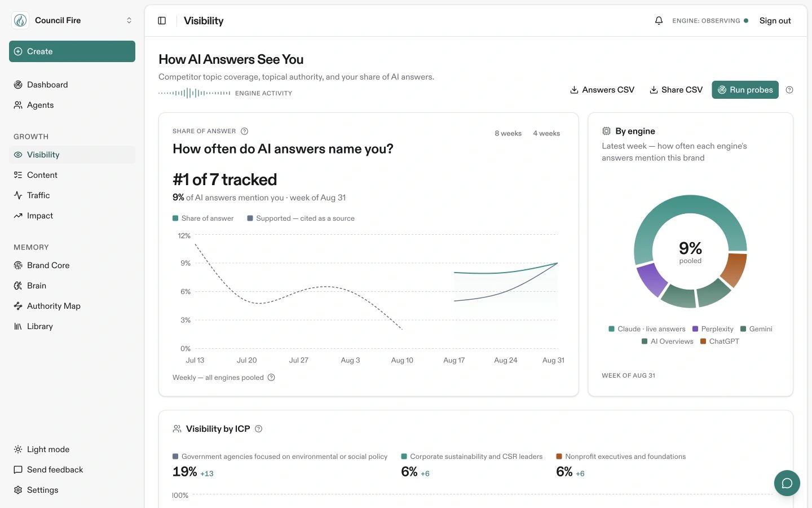
Task: Go to Brain in the sidebar
Action: pyautogui.click(x=72, y=286)
